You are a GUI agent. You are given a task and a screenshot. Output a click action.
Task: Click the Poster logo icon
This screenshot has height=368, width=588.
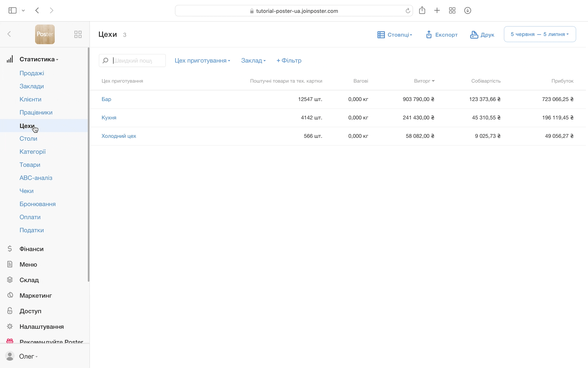coord(45,34)
